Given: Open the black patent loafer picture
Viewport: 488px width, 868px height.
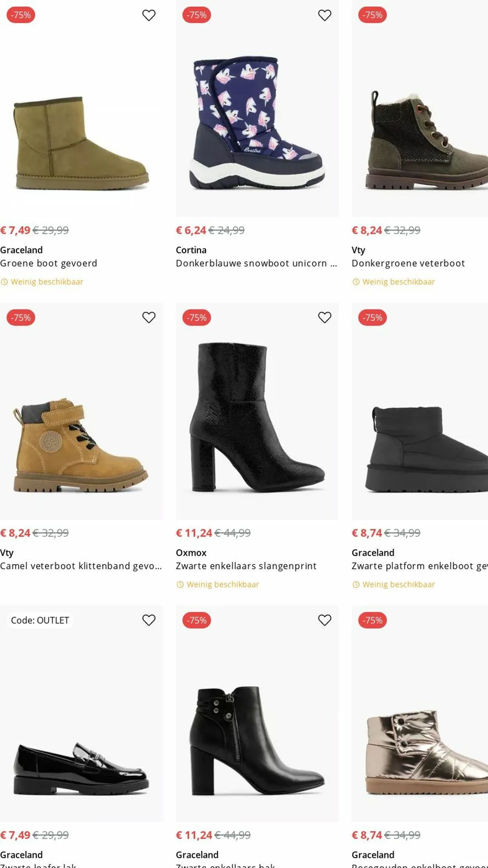Looking at the screenshot, I should click(x=81, y=767).
